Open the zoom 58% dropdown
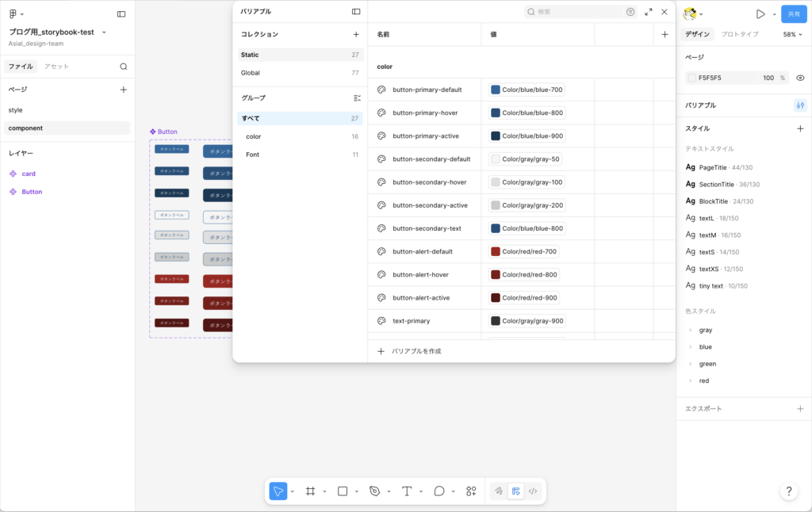Image resolution: width=812 pixels, height=512 pixels. (792, 34)
